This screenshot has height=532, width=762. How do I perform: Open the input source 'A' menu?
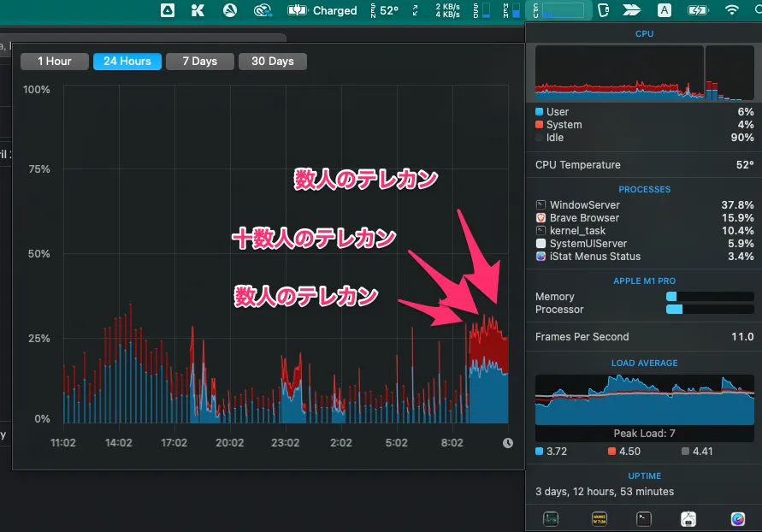[664, 10]
